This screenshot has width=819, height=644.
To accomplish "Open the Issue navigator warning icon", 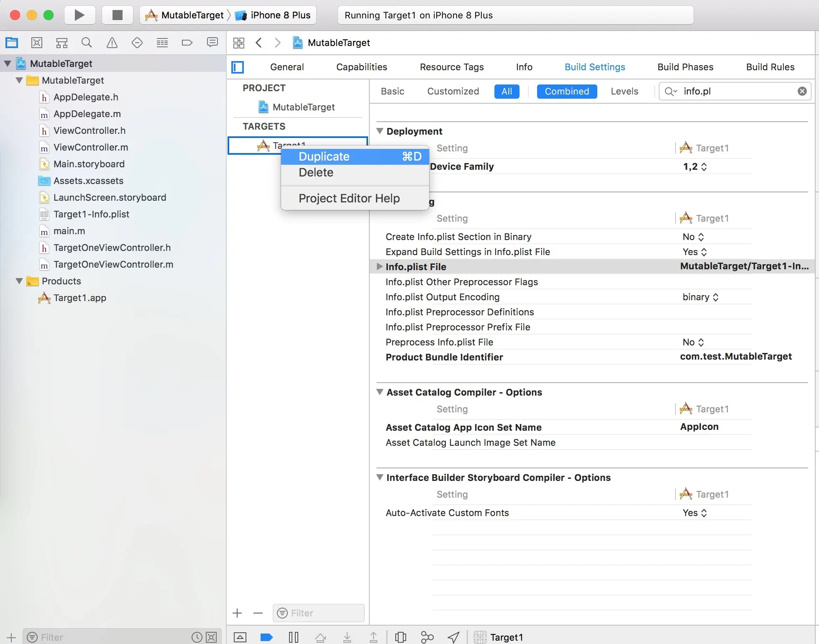I will pyautogui.click(x=112, y=42).
